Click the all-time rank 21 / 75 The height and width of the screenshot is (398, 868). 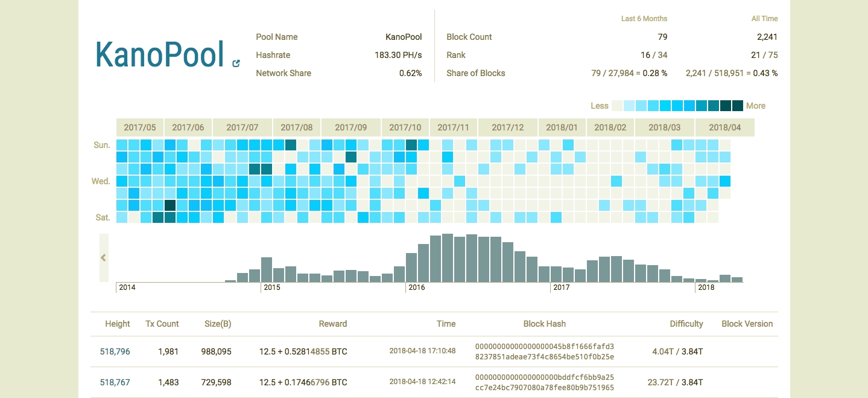point(764,55)
